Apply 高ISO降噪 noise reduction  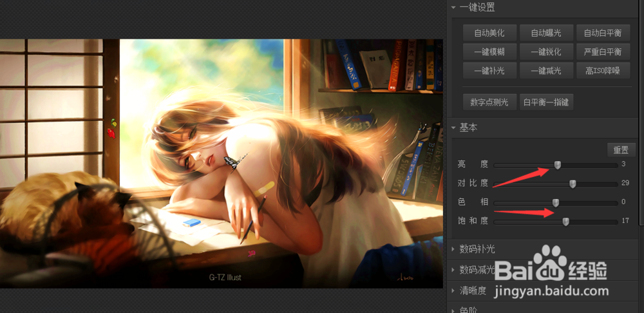pos(603,71)
